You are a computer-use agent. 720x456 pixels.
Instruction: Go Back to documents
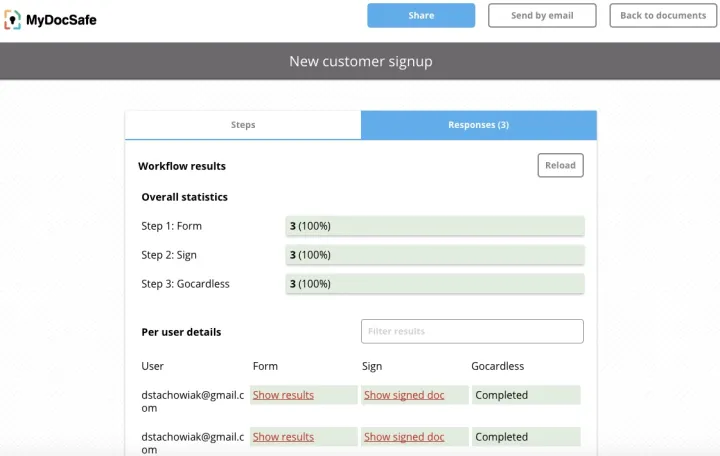click(663, 15)
